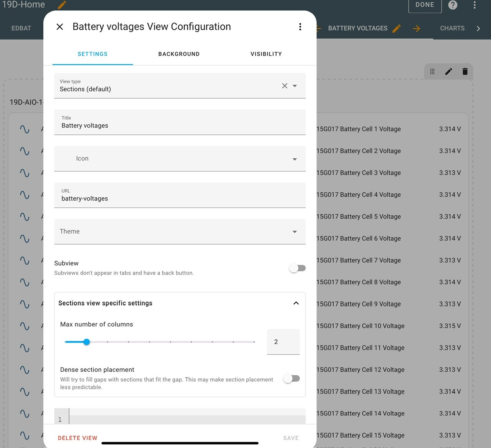The image size is (491, 448).
Task: Click sine wave icon beside Cell 3 Voltage
Action: pyautogui.click(x=25, y=173)
